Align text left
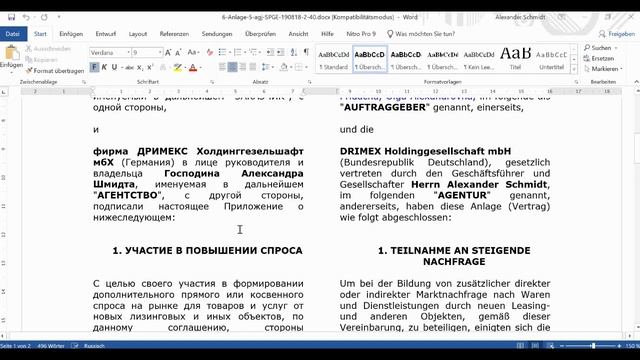640x360 pixels. pos(222,67)
